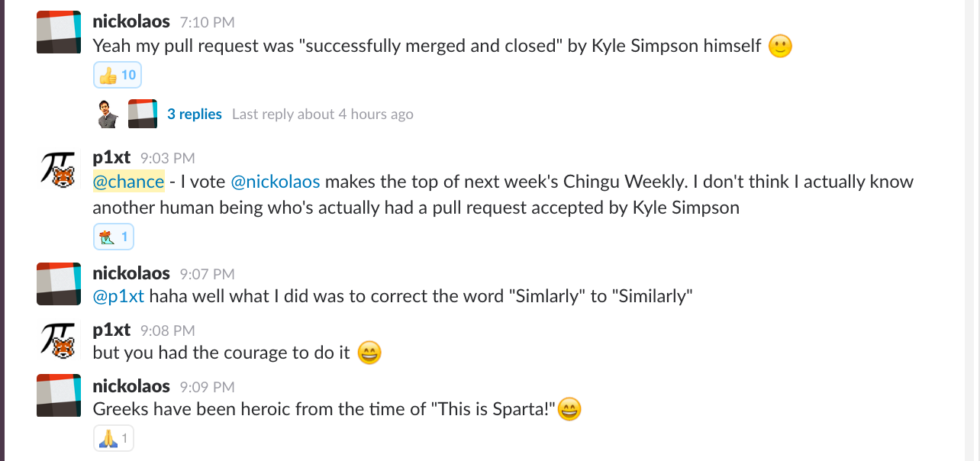The width and height of the screenshot is (980, 461).
Task: Click the 7:10 PM timestamp
Action: tap(207, 23)
